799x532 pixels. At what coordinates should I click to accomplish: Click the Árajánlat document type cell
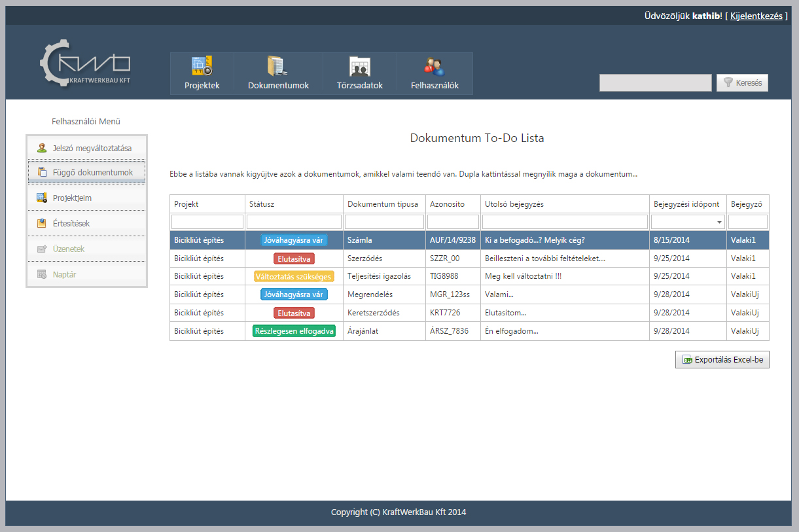[384, 331]
